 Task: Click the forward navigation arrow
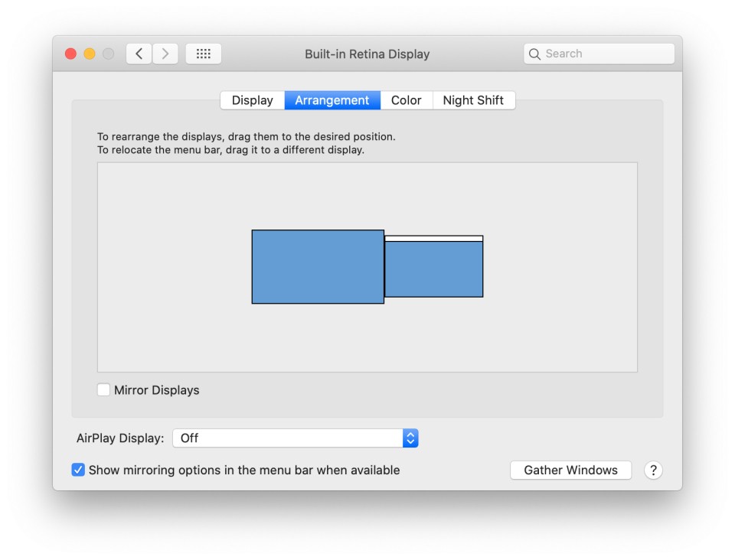(165, 54)
